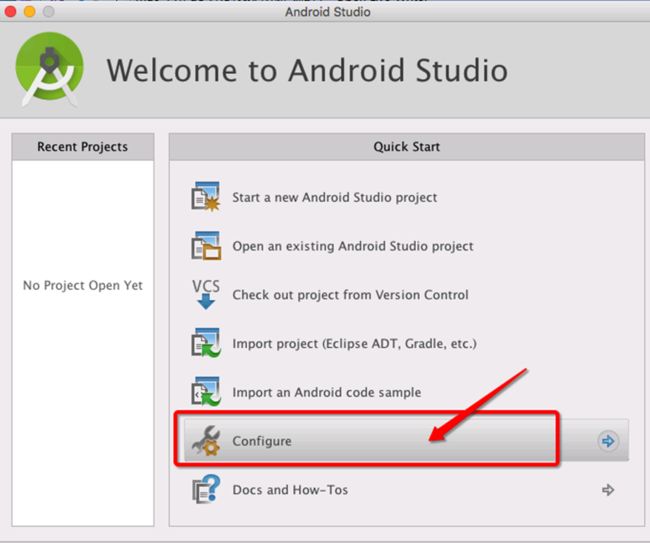Click the VCS checkout arrow icon
The image size is (650, 543).
pyautogui.click(x=206, y=294)
